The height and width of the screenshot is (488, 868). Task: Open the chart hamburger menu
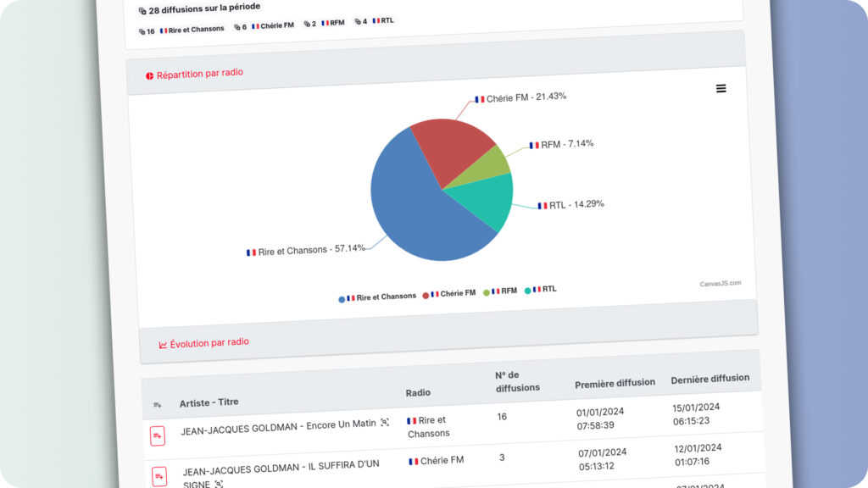pos(721,88)
